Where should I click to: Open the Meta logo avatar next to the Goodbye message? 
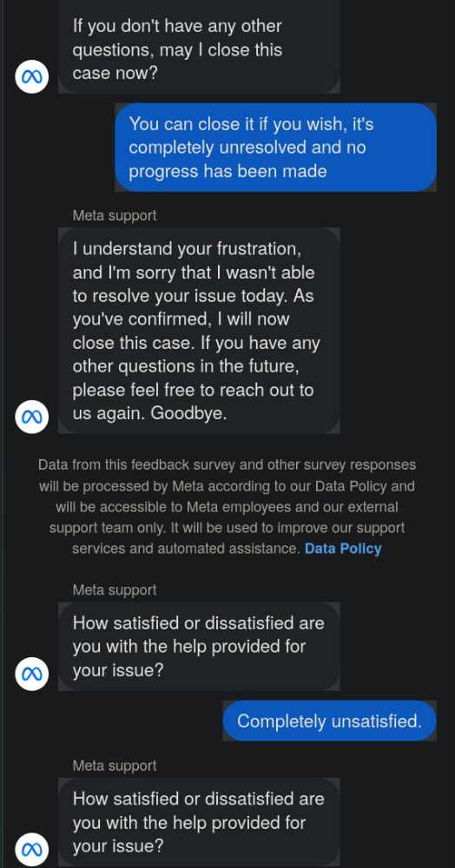31,417
